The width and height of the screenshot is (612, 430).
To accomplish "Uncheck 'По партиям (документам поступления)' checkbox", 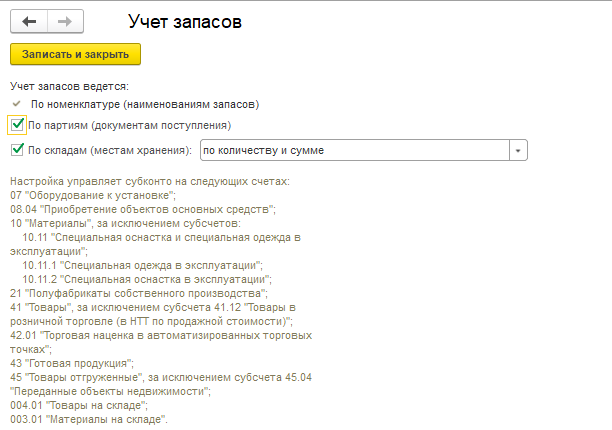I will (17, 125).
